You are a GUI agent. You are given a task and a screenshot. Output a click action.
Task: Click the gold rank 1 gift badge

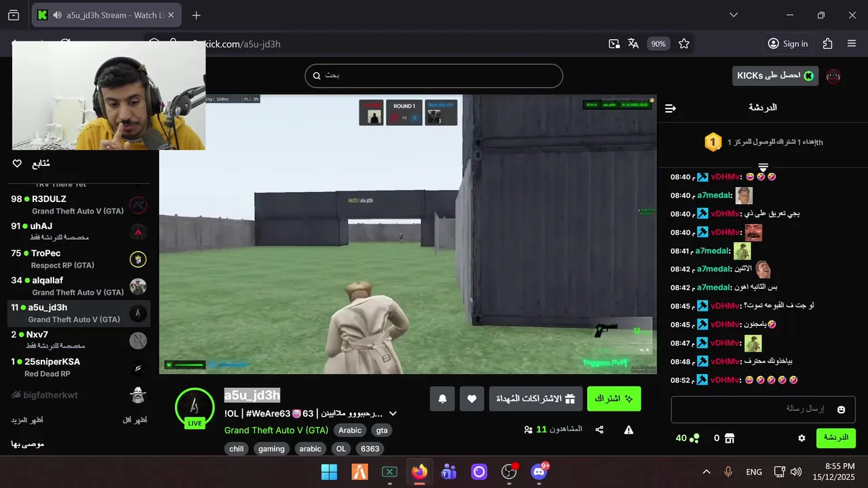[713, 142]
